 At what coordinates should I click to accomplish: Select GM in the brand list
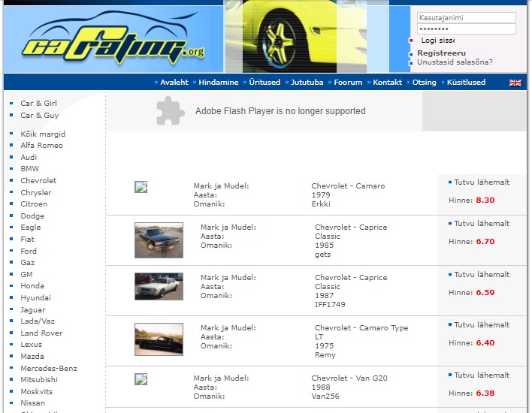pos(26,275)
